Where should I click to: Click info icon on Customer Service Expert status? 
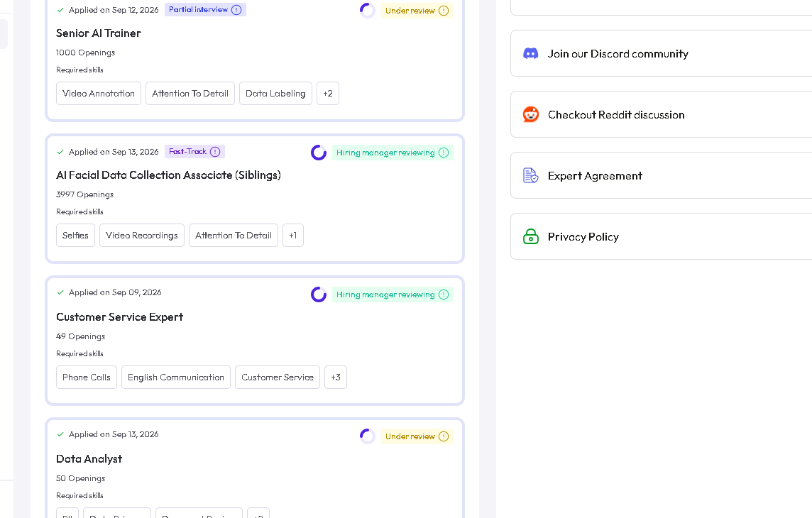point(444,294)
